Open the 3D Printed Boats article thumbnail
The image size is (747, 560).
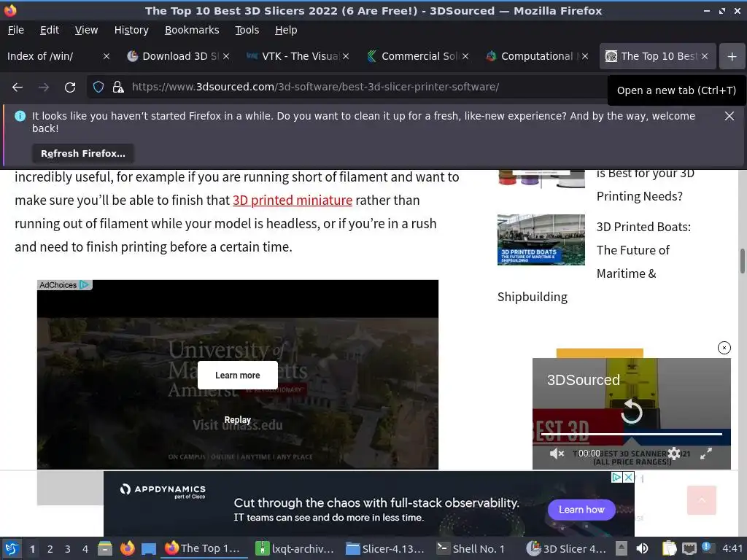541,239
